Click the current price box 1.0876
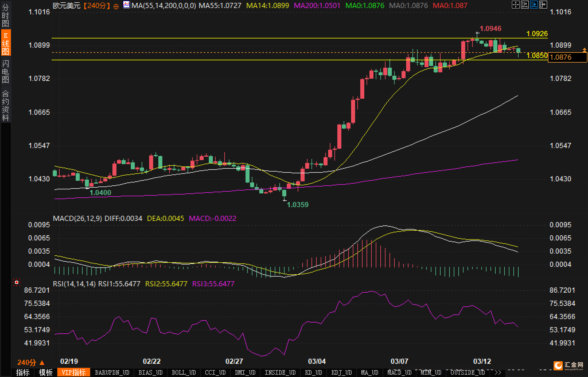588x377 pixels. [567, 57]
